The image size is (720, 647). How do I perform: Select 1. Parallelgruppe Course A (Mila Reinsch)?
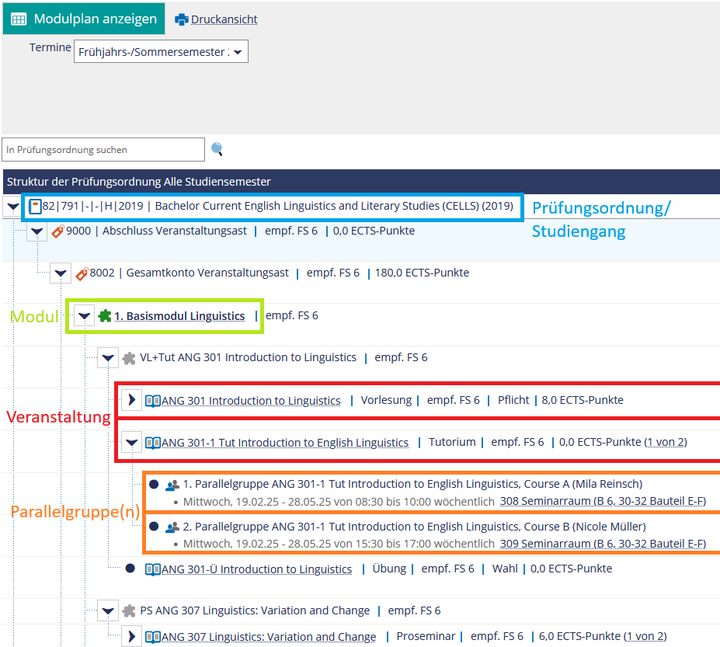tap(413, 484)
